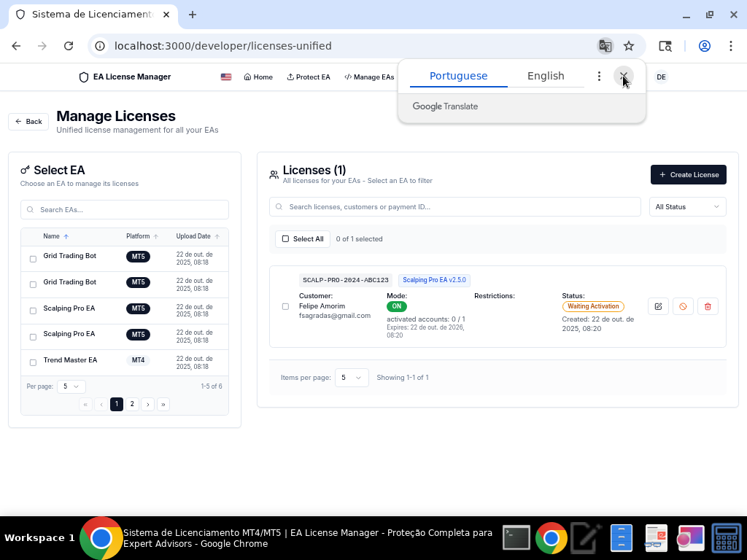This screenshot has width=747, height=560.
Task: Open the All Status dropdown
Action: click(x=686, y=206)
